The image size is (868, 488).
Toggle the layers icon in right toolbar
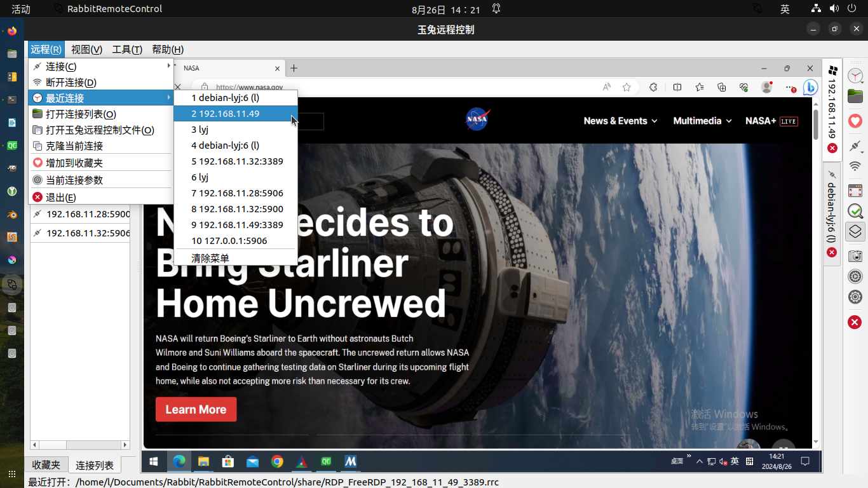point(855,232)
